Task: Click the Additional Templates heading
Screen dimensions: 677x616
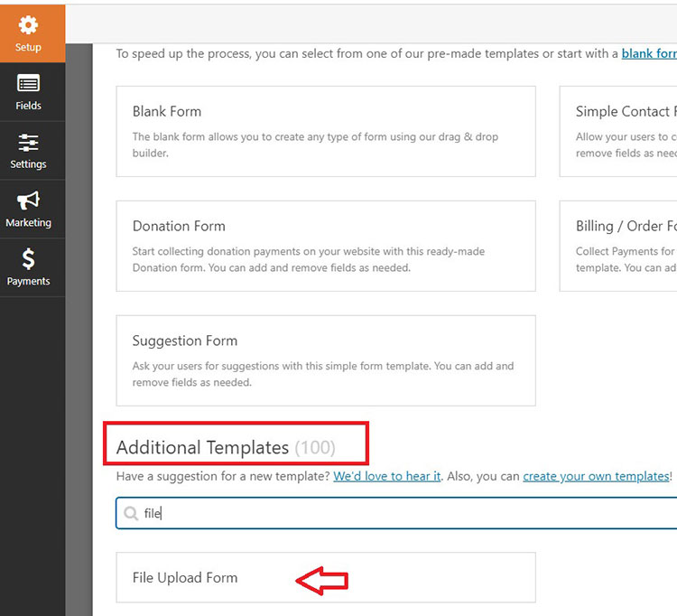Action: (x=202, y=447)
